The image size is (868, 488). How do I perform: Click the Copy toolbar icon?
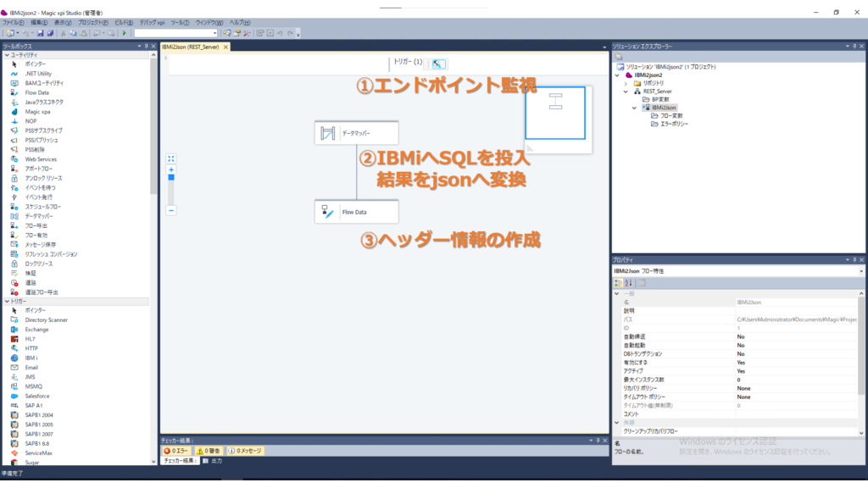point(73,33)
